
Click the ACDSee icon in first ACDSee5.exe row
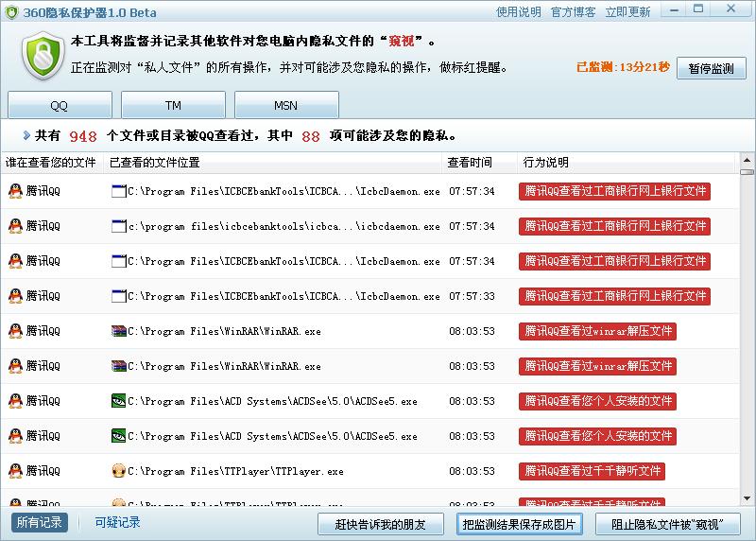pos(118,401)
